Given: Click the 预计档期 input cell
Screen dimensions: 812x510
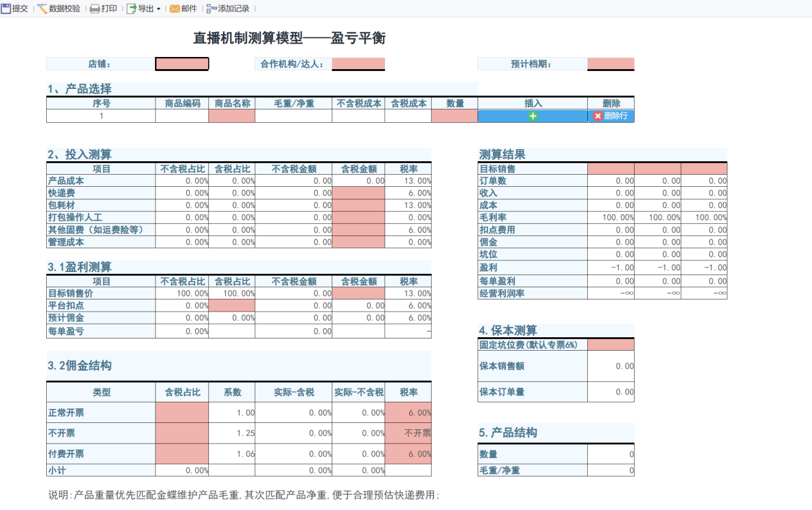Looking at the screenshot, I should coord(610,63).
